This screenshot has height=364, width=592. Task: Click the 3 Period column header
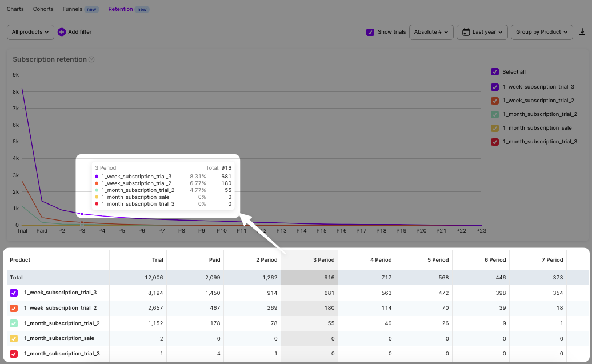[324, 260]
